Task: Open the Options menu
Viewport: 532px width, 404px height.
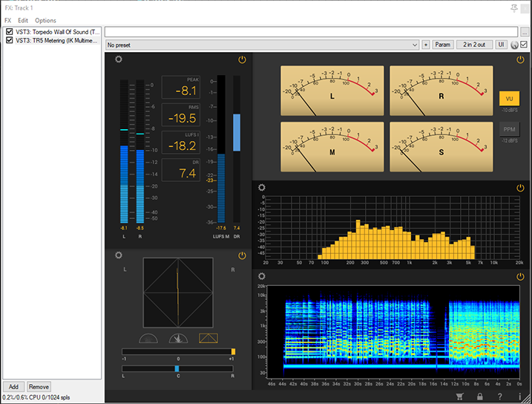Action: click(45, 21)
